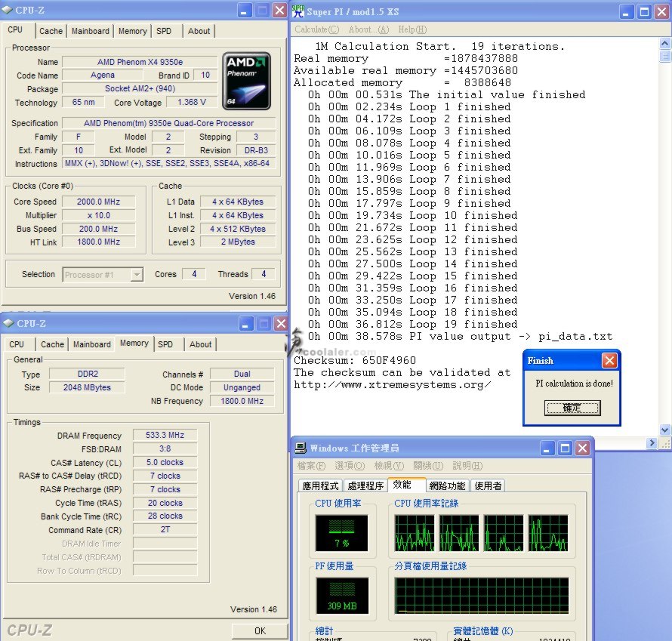
Task: Open Mainboard tab in lower CPU-Z window
Action: pyautogui.click(x=91, y=344)
